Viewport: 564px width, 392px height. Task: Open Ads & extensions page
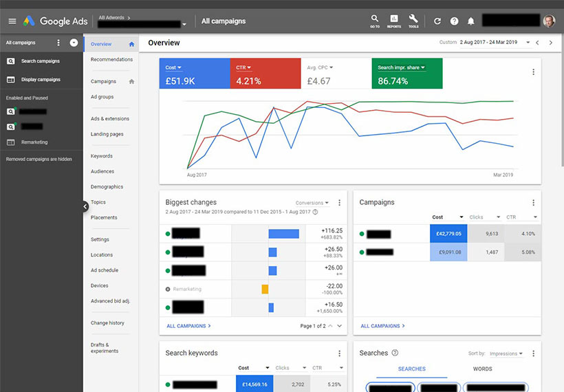110,119
